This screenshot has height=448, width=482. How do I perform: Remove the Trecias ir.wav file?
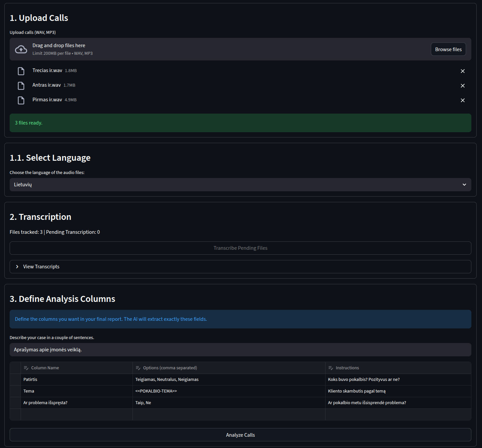462,71
